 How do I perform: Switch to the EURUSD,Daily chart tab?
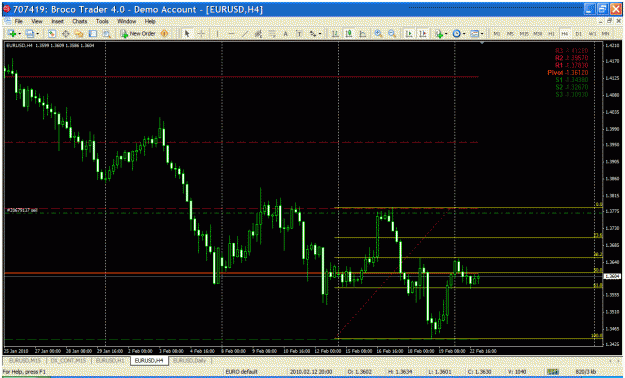(189, 360)
